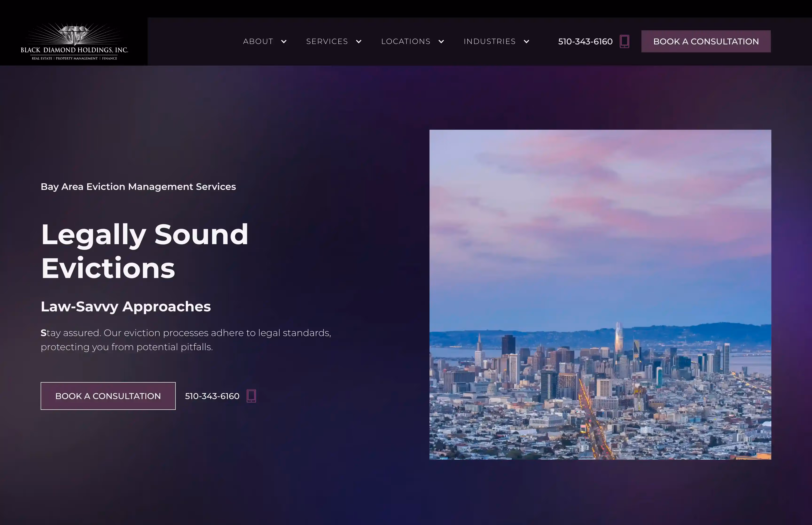Viewport: 812px width, 525px height.
Task: Click the phone icon in header
Action: pos(624,42)
